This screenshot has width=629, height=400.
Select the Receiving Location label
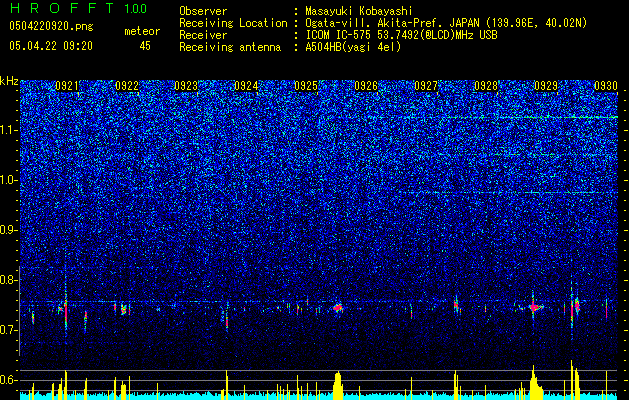(233, 23)
